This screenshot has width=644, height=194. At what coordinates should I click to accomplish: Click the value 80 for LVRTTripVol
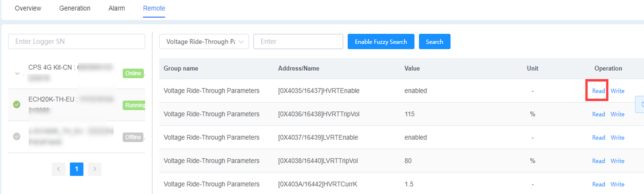coord(408,161)
